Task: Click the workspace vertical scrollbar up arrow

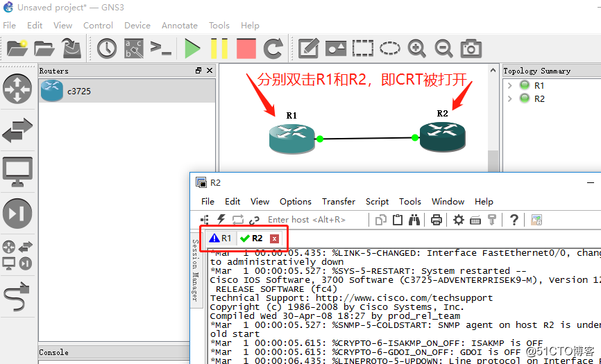Action: [493, 71]
